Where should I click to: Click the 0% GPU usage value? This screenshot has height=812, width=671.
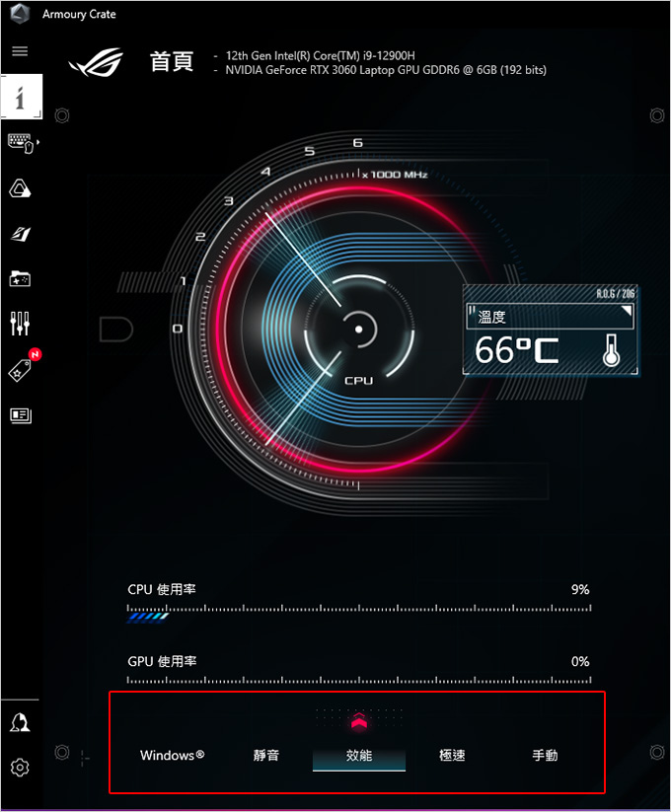pos(580,661)
